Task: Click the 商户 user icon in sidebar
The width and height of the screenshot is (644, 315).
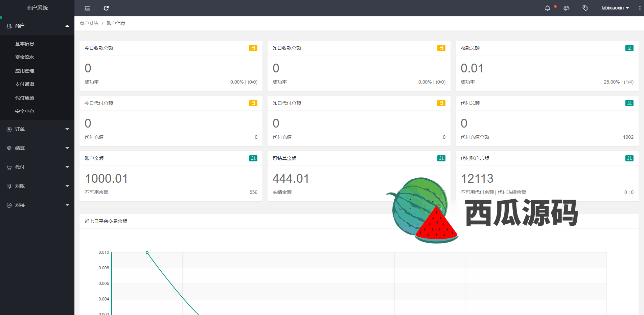Action: point(9,26)
